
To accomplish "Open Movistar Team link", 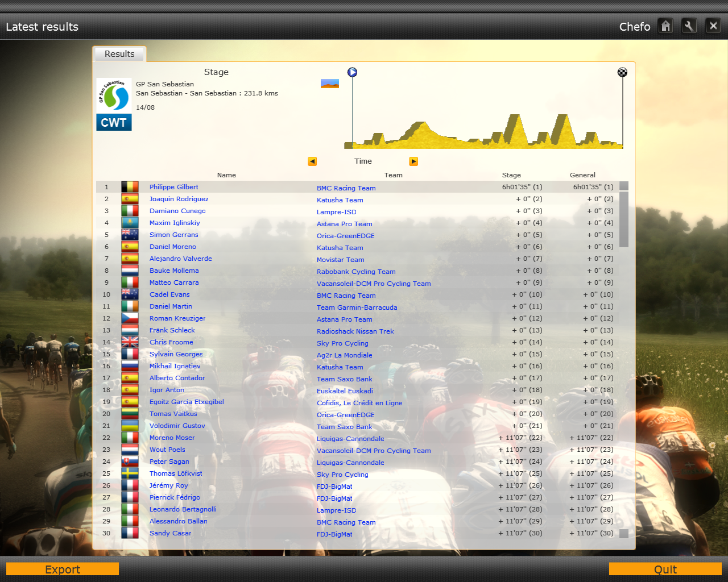I will [x=341, y=260].
